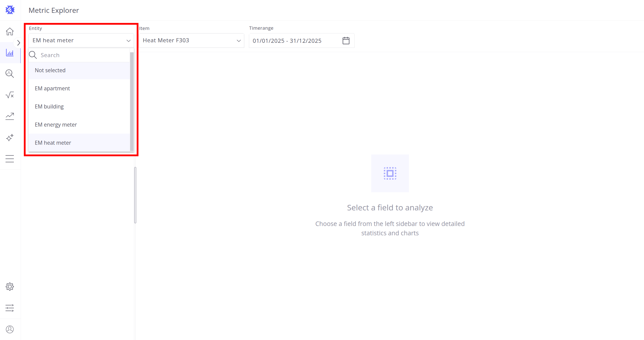Open the Home sidebar icon
This screenshot has height=340, width=644.
10,31
